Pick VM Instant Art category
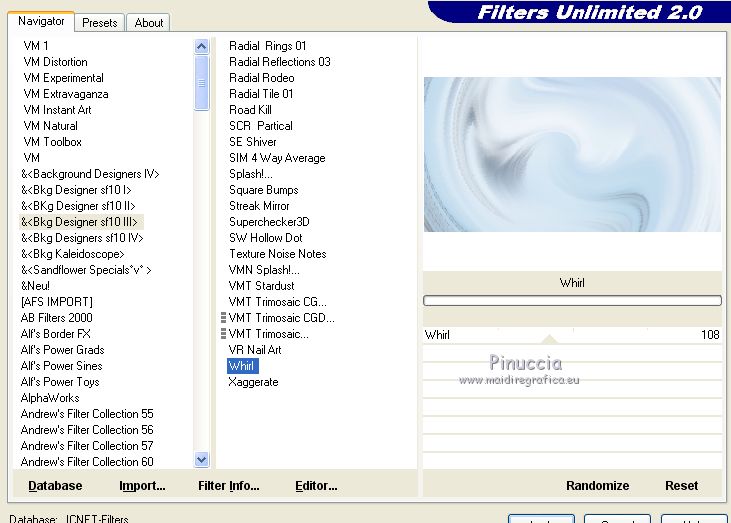The height and width of the screenshot is (523, 731). point(57,110)
